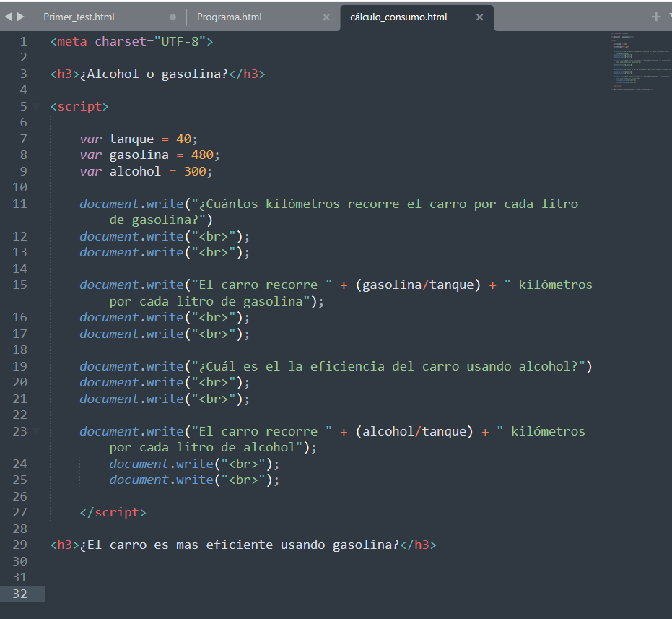This screenshot has height=619, width=672.
Task: Go to next tab with right arrow
Action: [20, 17]
